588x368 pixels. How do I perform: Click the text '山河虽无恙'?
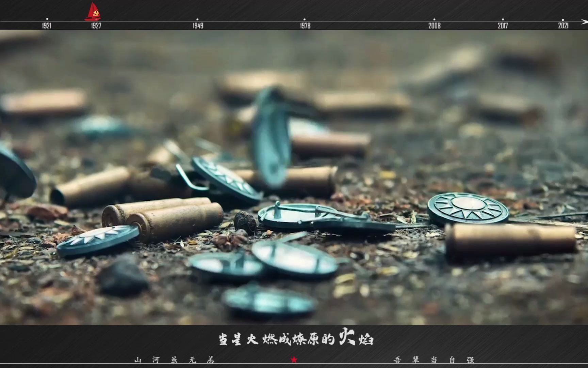(175, 360)
